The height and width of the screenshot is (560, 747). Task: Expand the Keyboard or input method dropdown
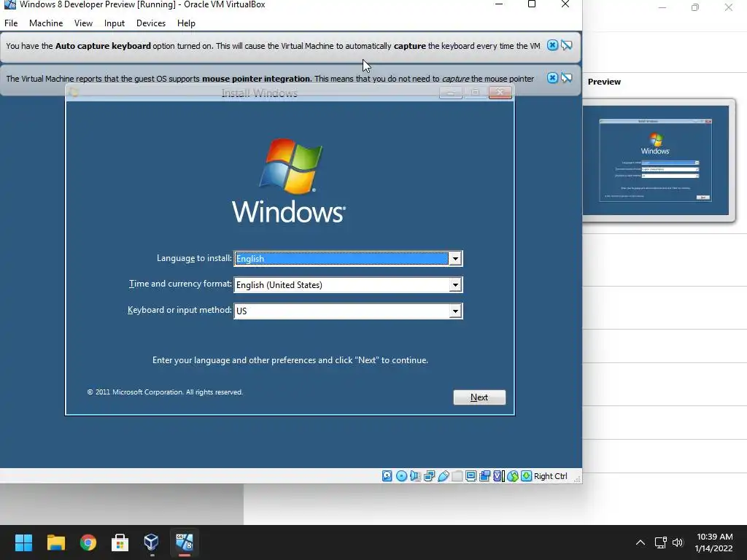pos(455,311)
